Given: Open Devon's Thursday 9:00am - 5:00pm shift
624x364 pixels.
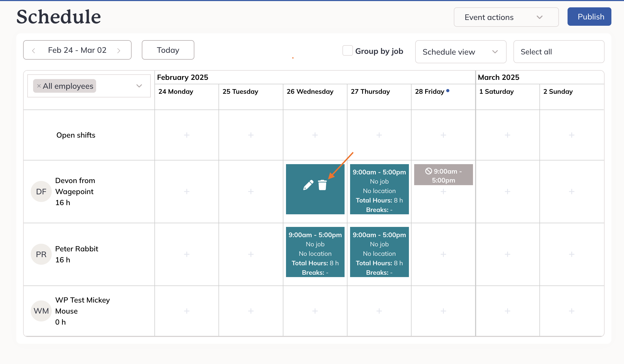Looking at the screenshot, I should (379, 189).
